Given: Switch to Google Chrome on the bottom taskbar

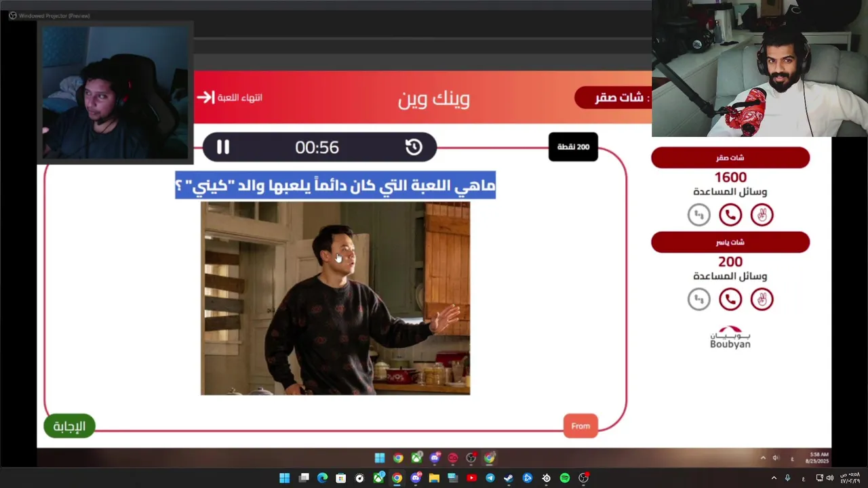Looking at the screenshot, I should [397, 478].
